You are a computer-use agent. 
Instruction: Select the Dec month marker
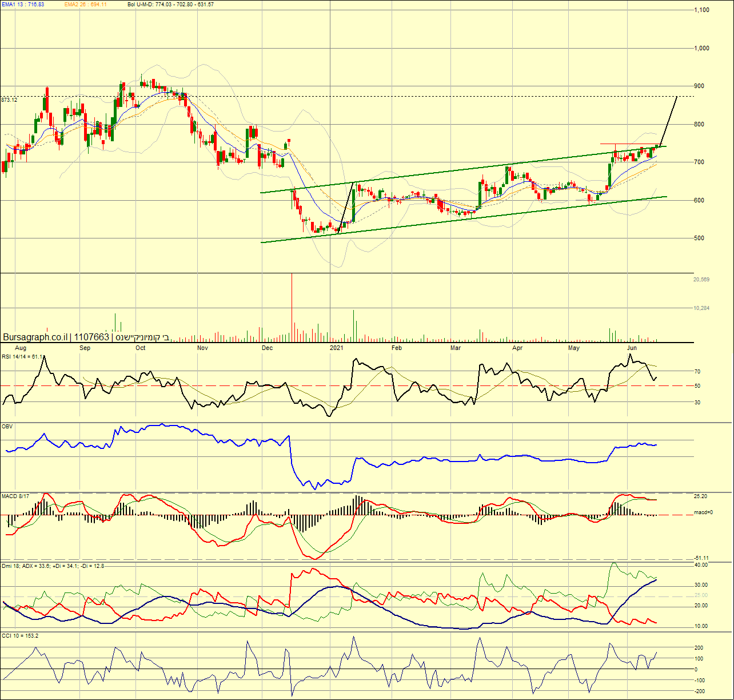point(266,348)
